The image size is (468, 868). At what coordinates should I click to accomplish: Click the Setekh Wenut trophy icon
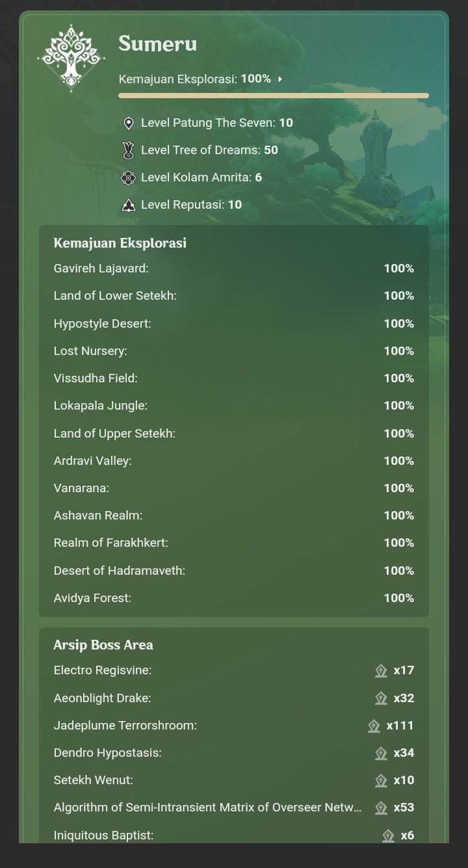(381, 780)
